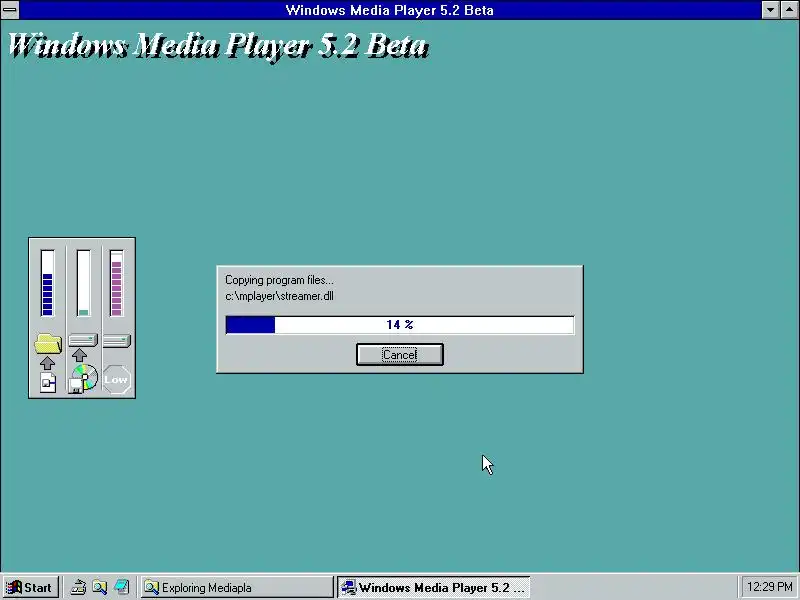The image size is (800, 600).
Task: Click the document file icon below the folder
Action: click(48, 383)
